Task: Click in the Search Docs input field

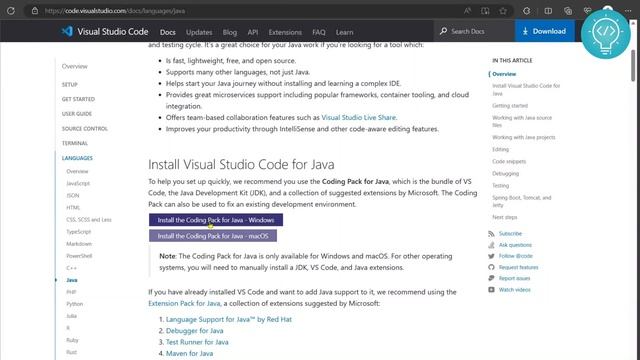Action: pyautogui.click(x=478, y=31)
